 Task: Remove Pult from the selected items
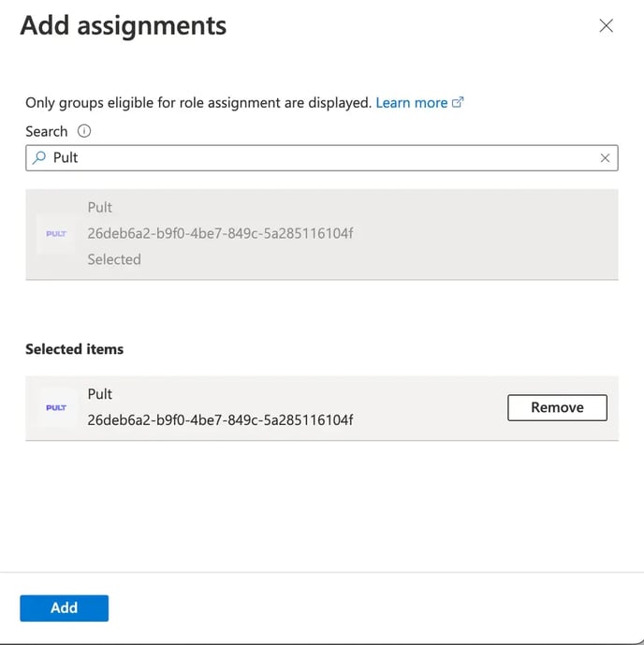[557, 407]
